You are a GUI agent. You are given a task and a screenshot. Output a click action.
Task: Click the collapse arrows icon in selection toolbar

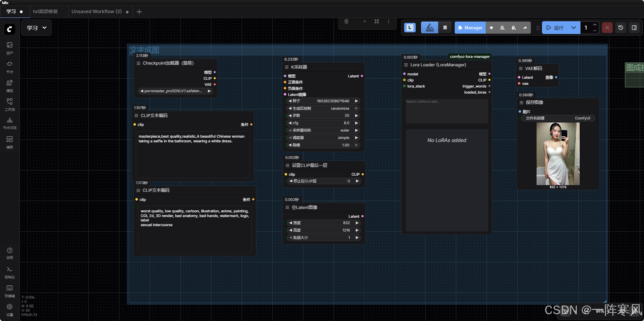tap(377, 22)
